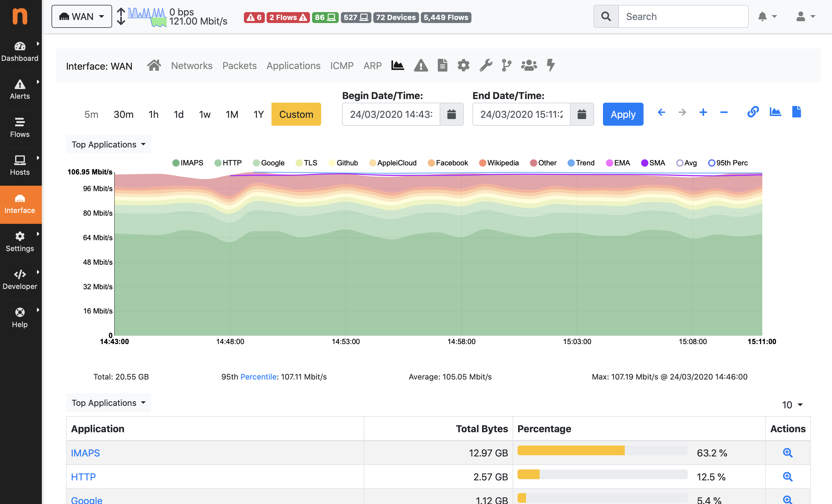This screenshot has width=832, height=504.
Task: Toggle the 95th Perc legend series
Action: pos(728,163)
